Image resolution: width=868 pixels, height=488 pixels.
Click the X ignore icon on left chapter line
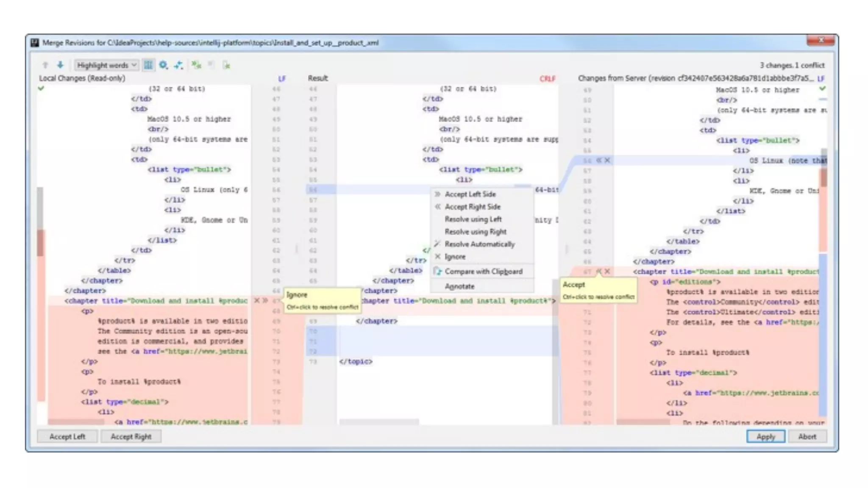[x=256, y=300]
